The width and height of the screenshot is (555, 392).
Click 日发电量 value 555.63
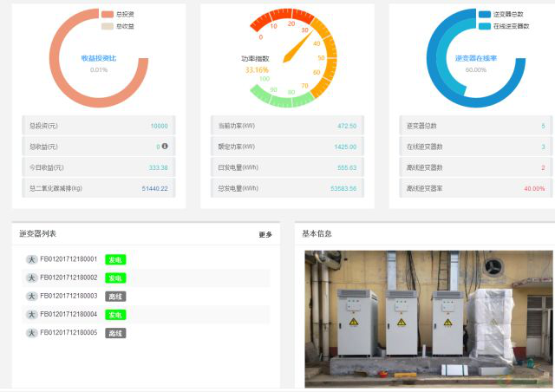point(347,167)
